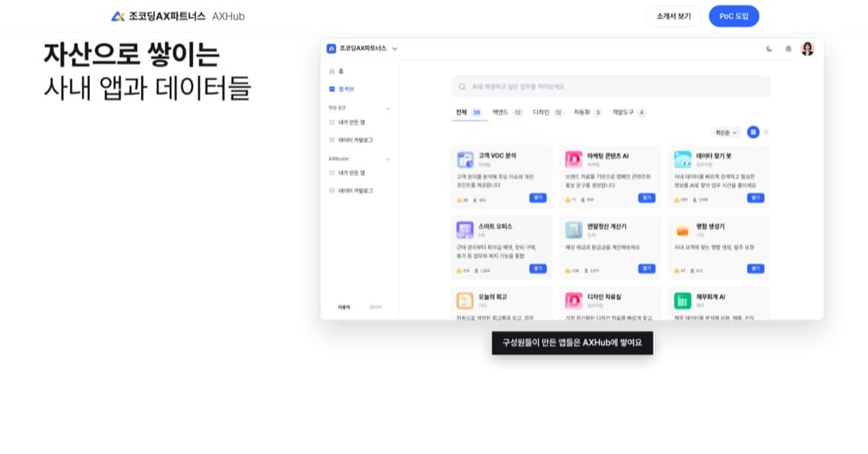Open the 명함 생성기 app with 열기
868x454 pixels.
[756, 269]
